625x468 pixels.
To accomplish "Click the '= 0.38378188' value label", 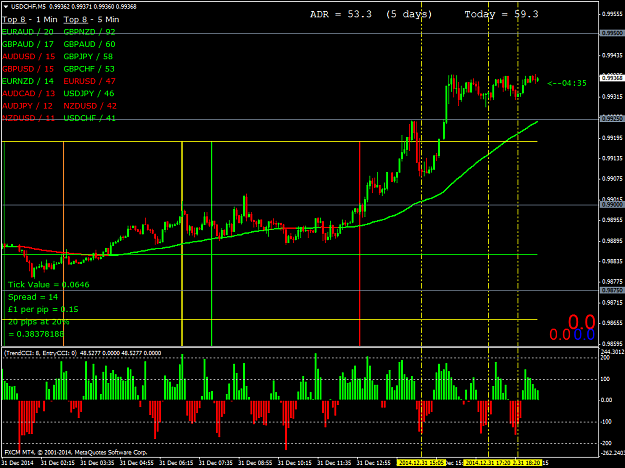I will (36, 334).
